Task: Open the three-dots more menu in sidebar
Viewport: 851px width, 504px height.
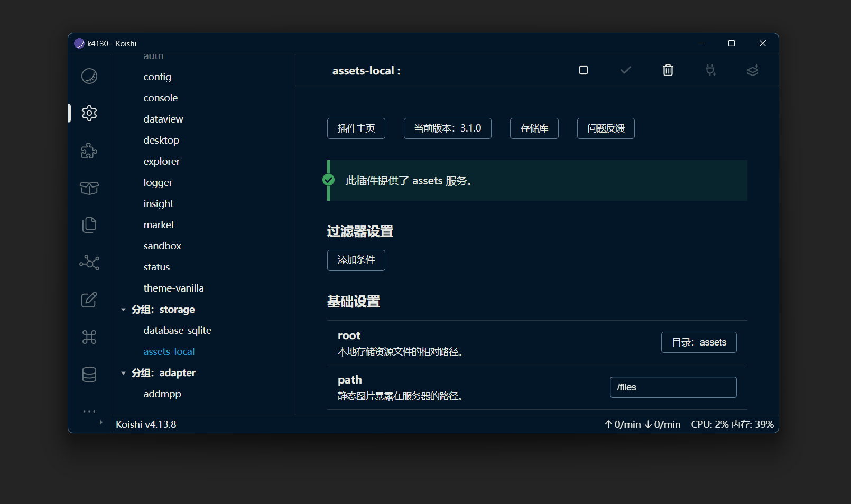Action: [89, 411]
